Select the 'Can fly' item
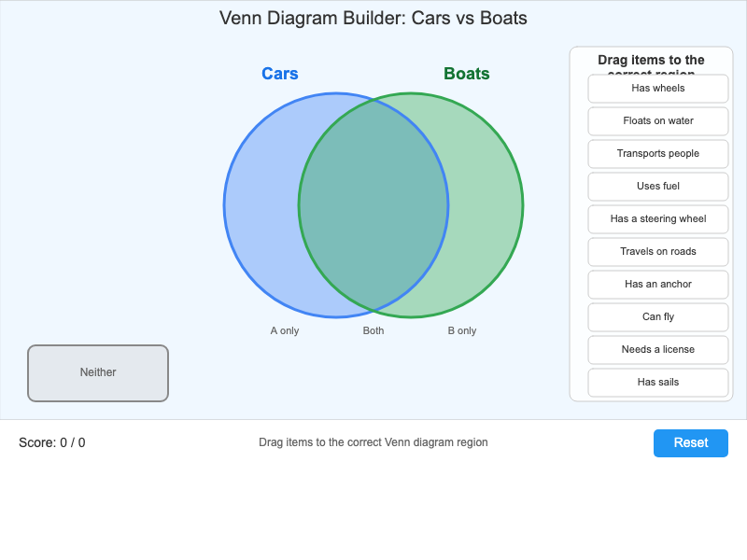747x560 pixels. click(657, 317)
